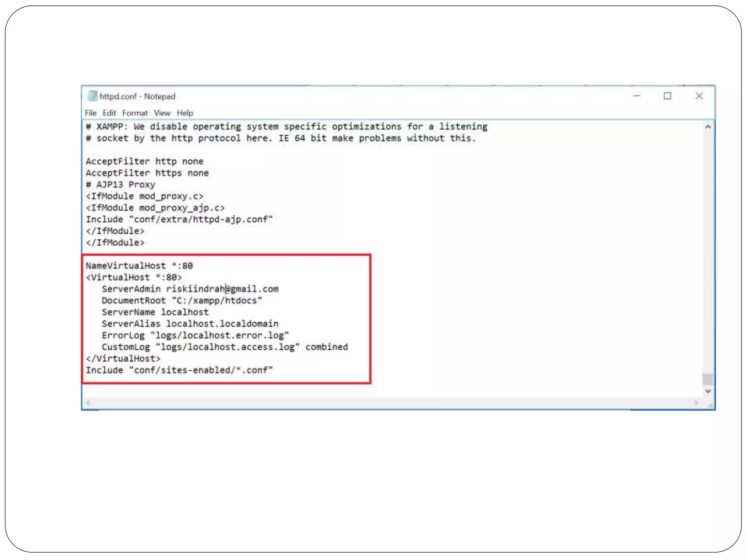This screenshot has width=747, height=560.
Task: Open the File menu
Action: coord(90,113)
